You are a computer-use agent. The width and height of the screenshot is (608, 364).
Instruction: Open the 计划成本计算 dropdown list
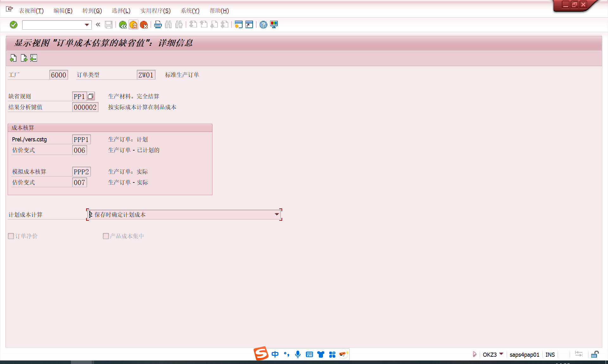tap(276, 214)
